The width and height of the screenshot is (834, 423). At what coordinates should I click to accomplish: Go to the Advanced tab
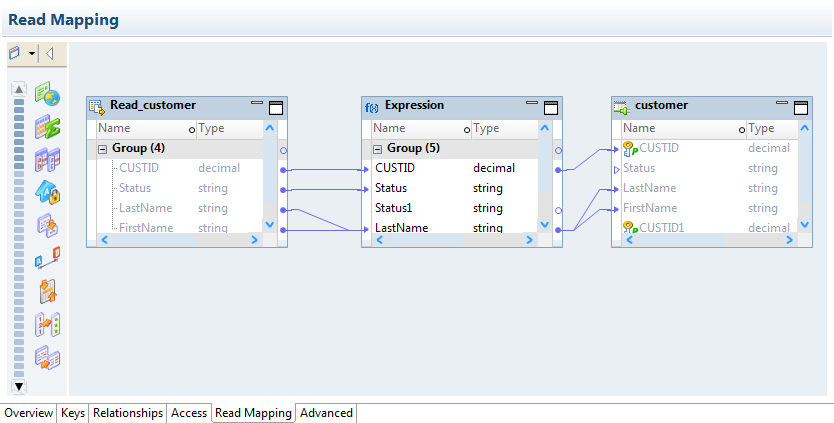pyautogui.click(x=326, y=413)
